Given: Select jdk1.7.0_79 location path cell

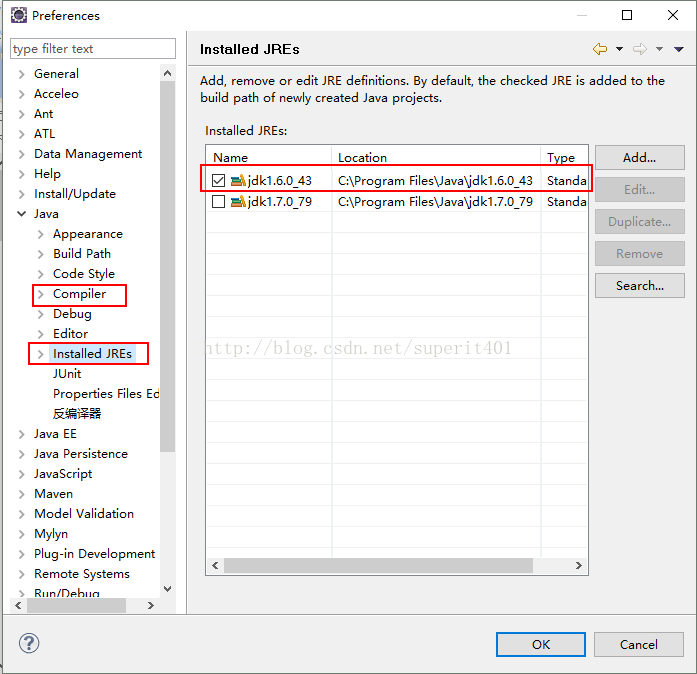Looking at the screenshot, I should 435,202.
